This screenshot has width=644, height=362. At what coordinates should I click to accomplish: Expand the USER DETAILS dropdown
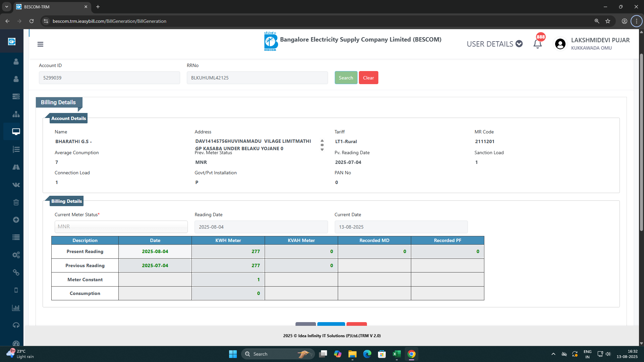[x=494, y=44]
